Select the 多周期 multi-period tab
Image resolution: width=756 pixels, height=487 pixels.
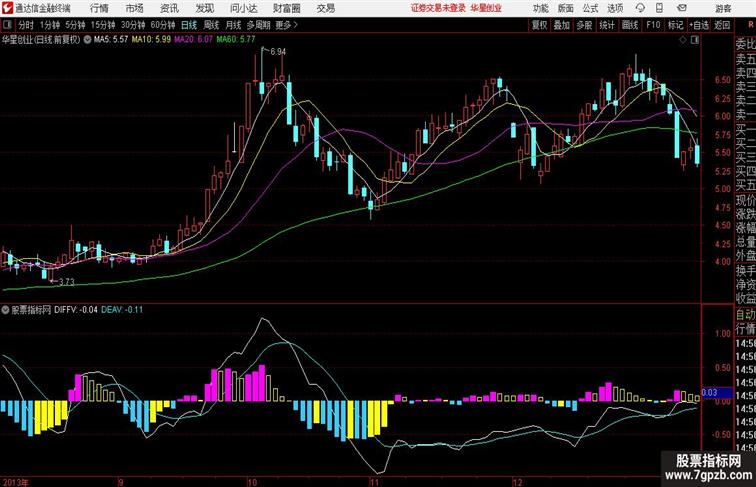258,25
